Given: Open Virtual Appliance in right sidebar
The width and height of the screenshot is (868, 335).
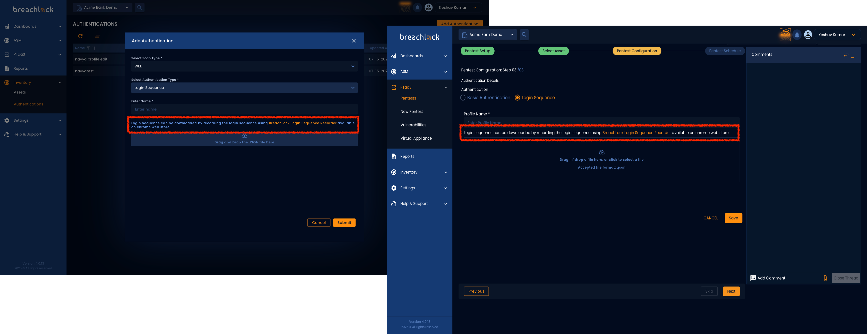Looking at the screenshot, I should [x=416, y=138].
